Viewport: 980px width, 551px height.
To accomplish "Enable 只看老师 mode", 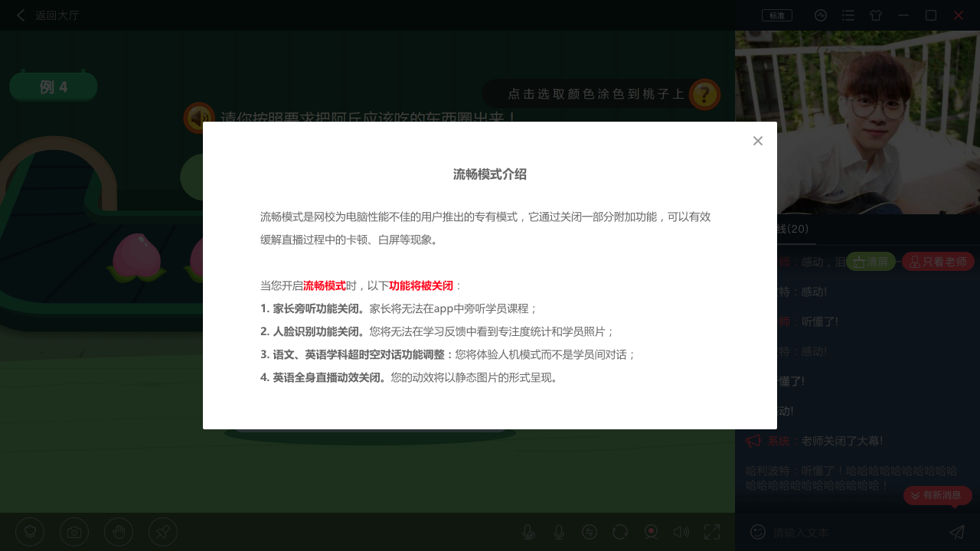I will (938, 261).
